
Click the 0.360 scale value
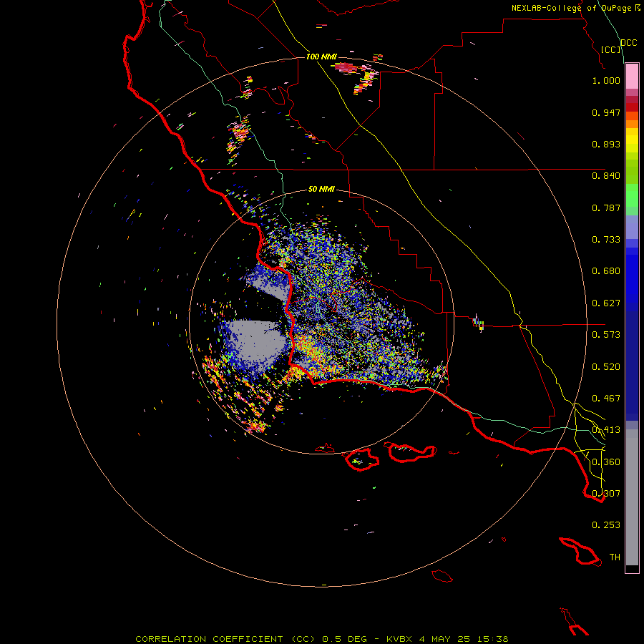coord(606,462)
